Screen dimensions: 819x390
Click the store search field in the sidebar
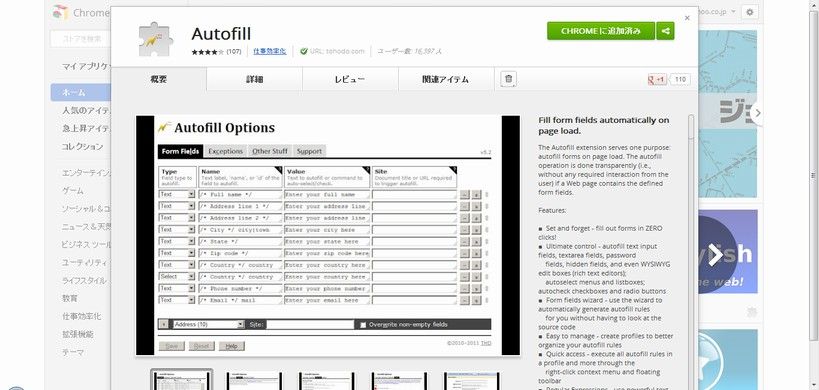point(81,39)
